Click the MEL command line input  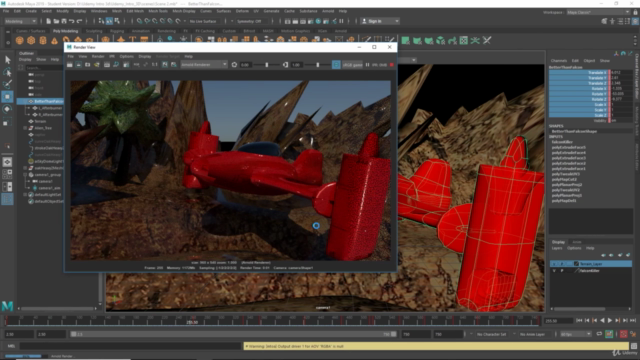131,346
